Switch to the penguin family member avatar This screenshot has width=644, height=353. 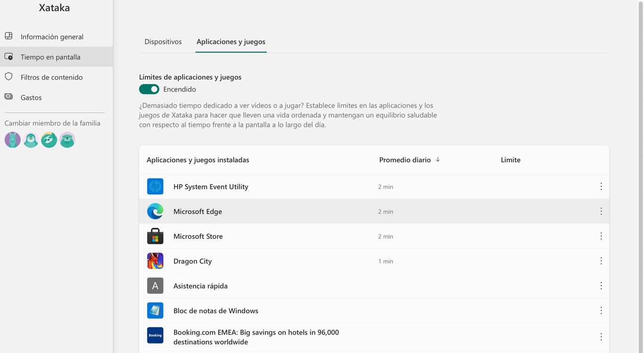(31, 140)
